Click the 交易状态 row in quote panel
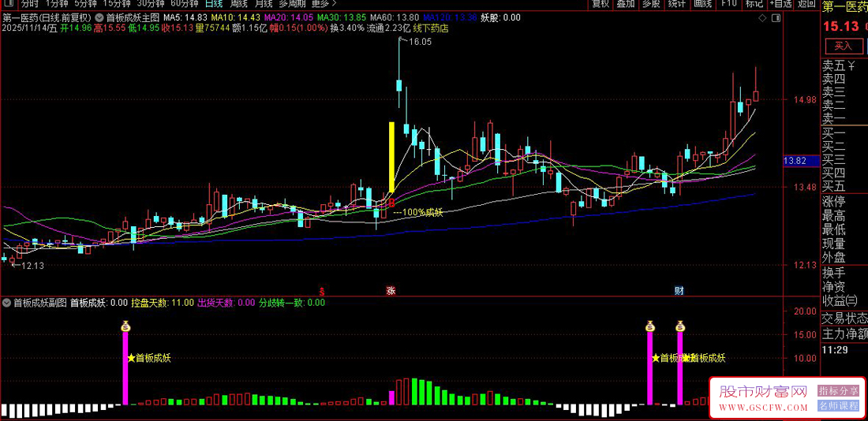868x421 pixels. point(844,318)
